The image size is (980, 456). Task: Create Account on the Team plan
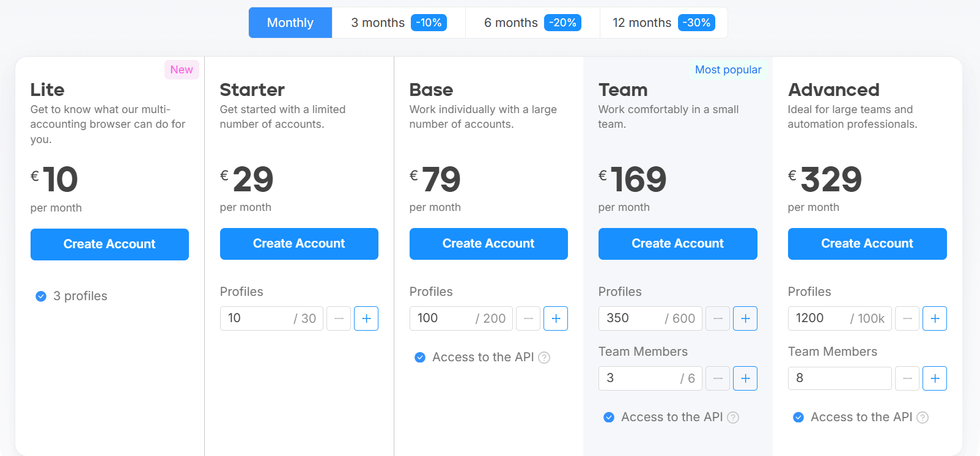tap(677, 243)
